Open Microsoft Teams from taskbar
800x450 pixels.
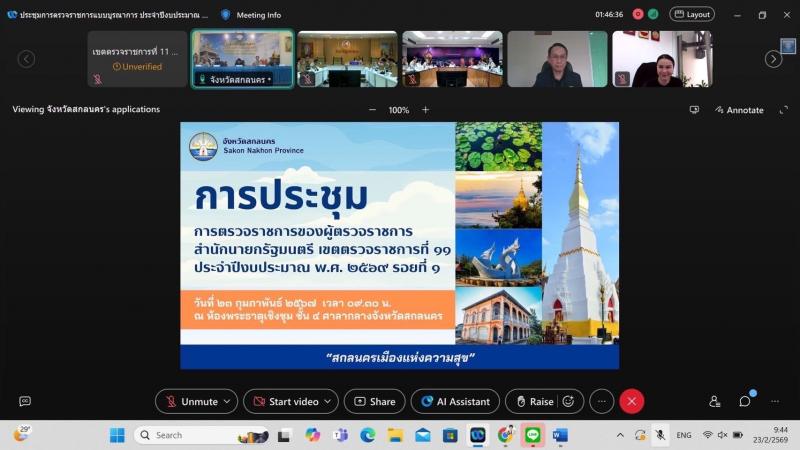340,435
